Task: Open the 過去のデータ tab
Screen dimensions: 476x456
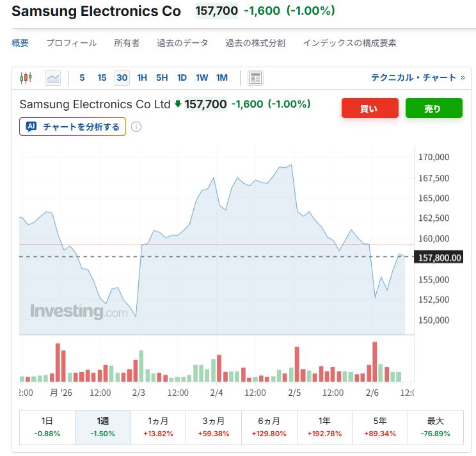Action: pos(182,43)
